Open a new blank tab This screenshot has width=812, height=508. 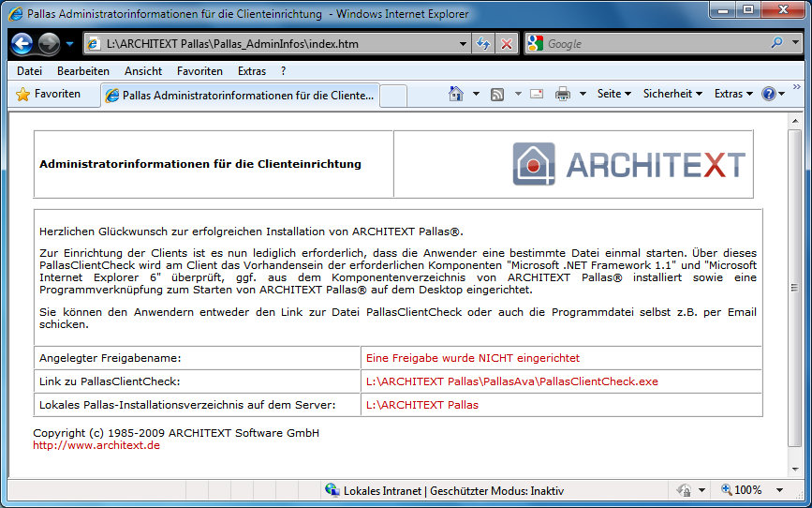coord(393,97)
